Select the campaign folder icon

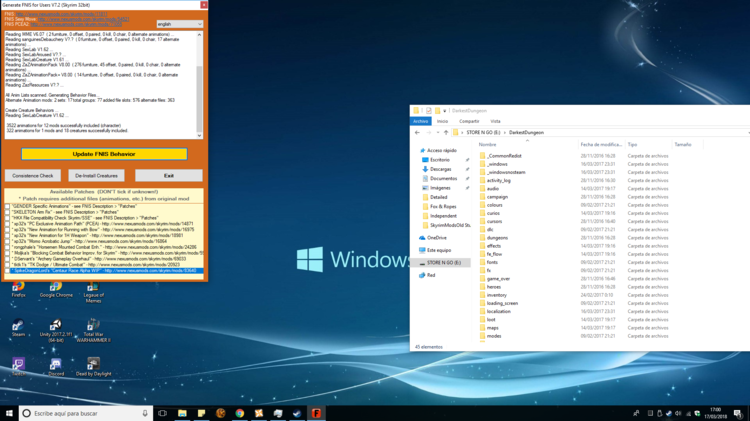tap(483, 197)
